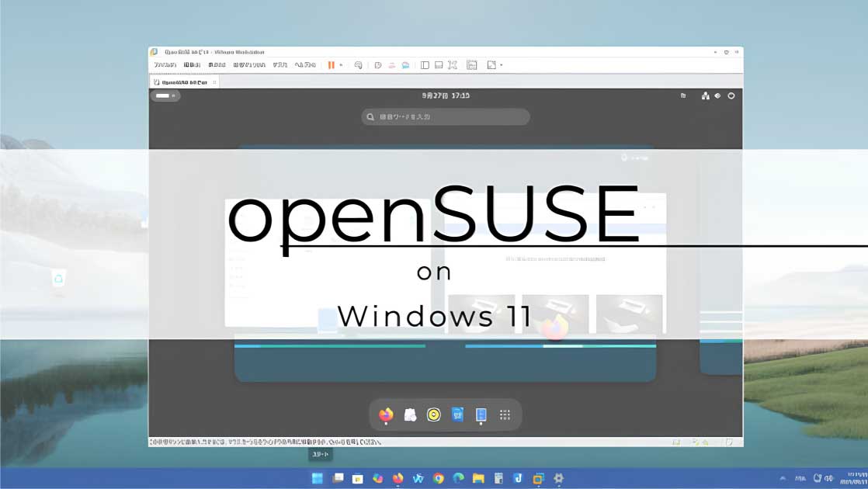Open the first menu in VMware menu bar

coord(165,65)
